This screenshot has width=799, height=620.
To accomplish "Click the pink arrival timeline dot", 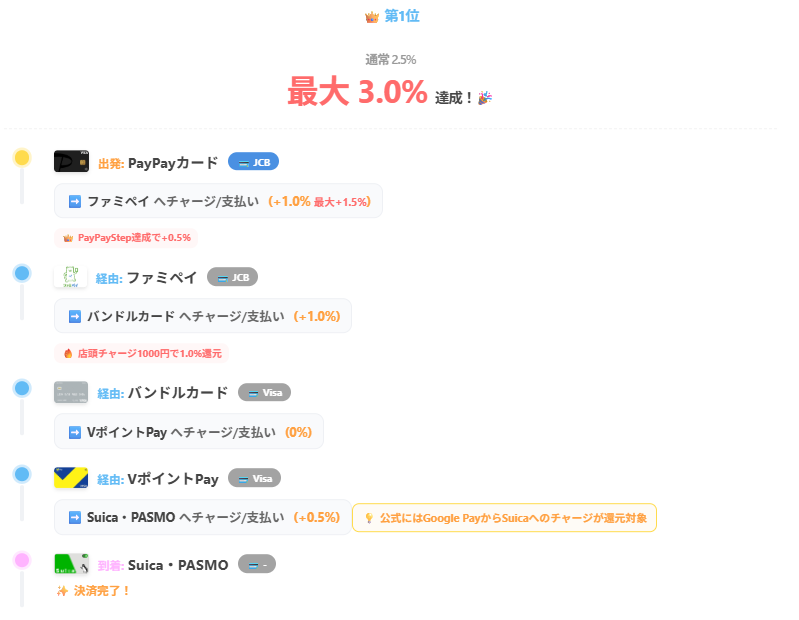I will tap(22, 560).
